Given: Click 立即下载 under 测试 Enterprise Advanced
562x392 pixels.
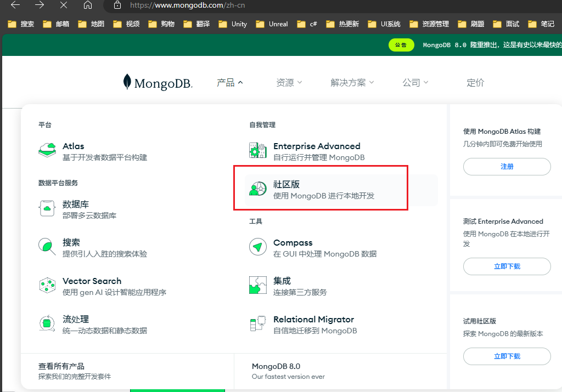Looking at the screenshot, I should (507, 266).
